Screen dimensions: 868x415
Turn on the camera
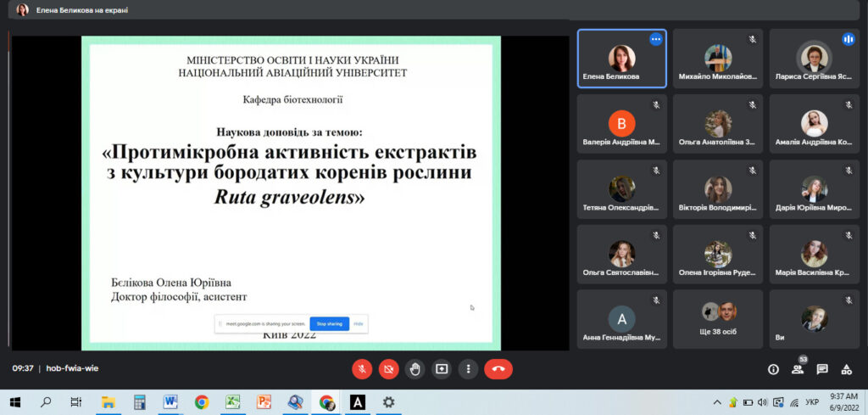coord(388,369)
